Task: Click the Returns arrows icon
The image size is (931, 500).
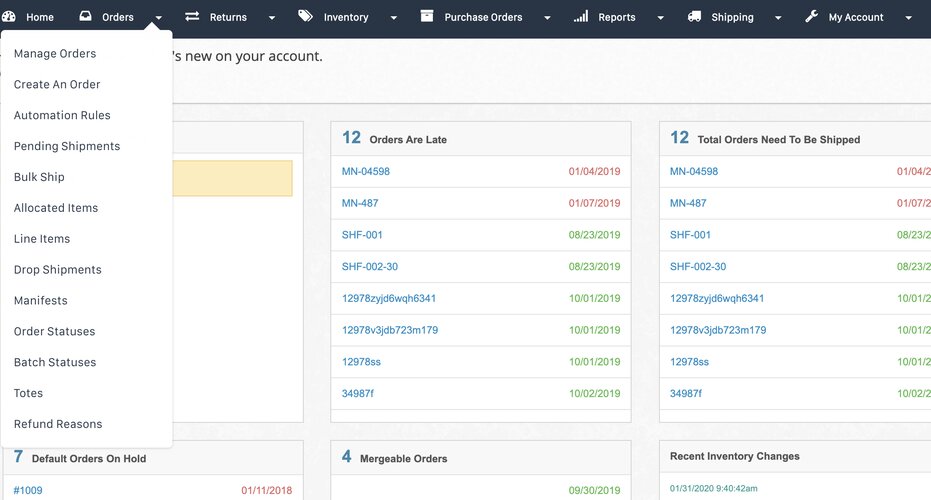Action: click(x=192, y=17)
